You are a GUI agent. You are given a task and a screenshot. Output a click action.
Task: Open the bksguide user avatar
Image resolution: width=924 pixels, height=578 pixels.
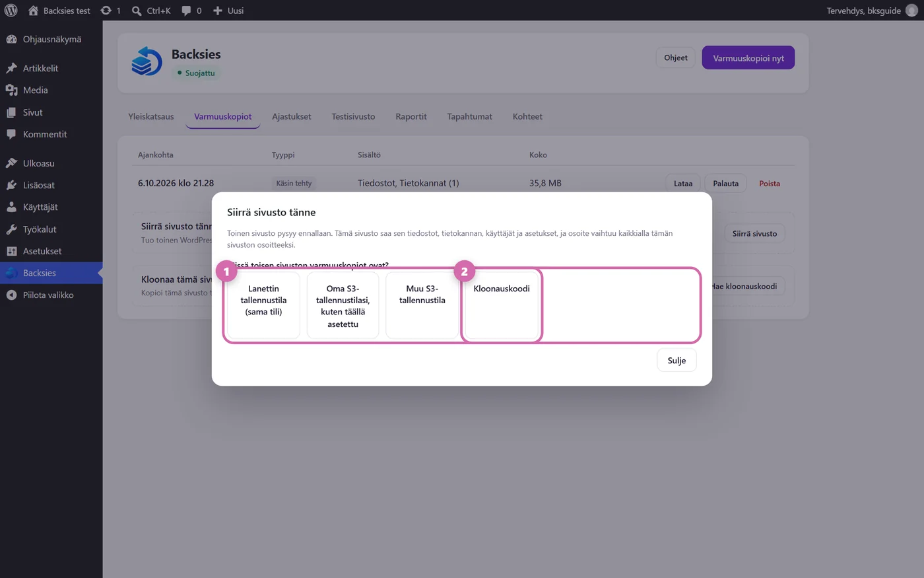click(911, 11)
